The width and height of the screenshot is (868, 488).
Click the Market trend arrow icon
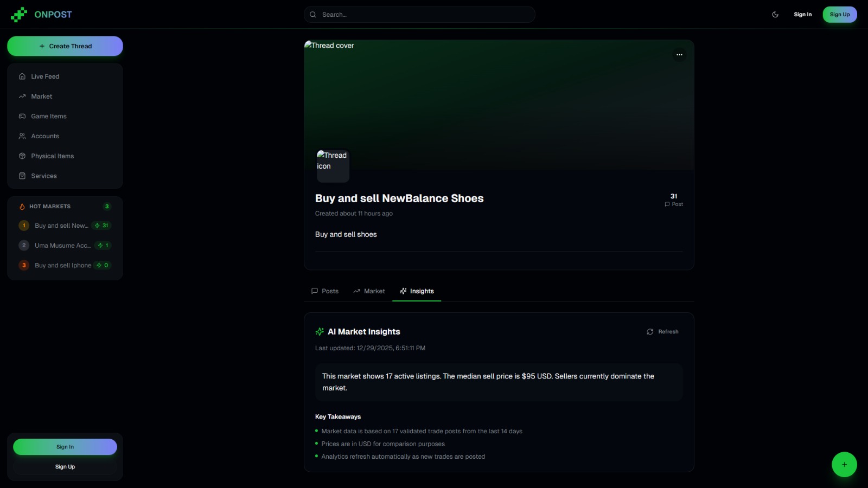click(x=22, y=97)
